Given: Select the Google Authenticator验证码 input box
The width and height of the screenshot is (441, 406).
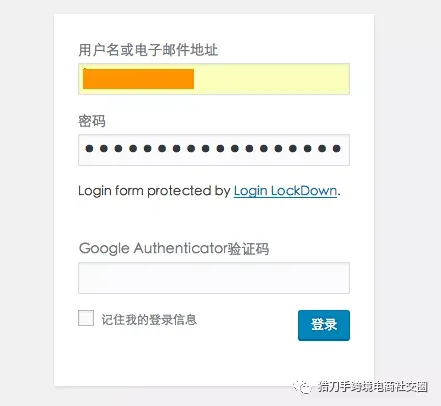Looking at the screenshot, I should click(x=214, y=278).
